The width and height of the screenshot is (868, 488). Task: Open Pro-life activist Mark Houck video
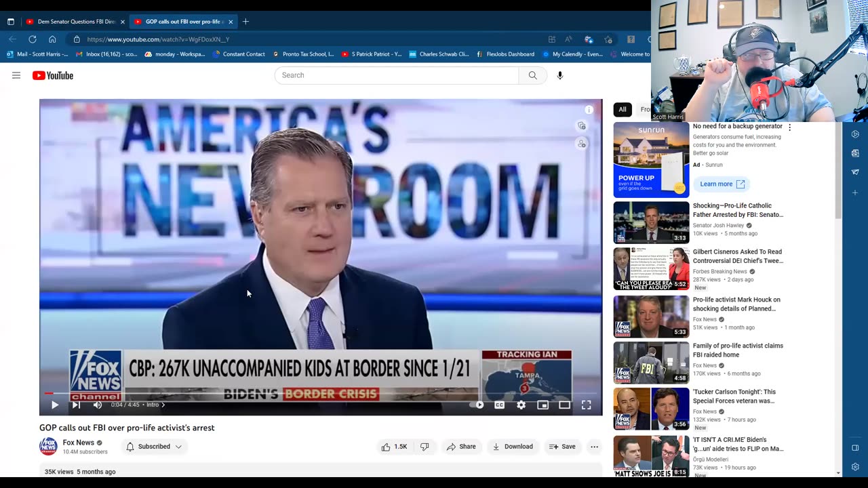tap(736, 304)
